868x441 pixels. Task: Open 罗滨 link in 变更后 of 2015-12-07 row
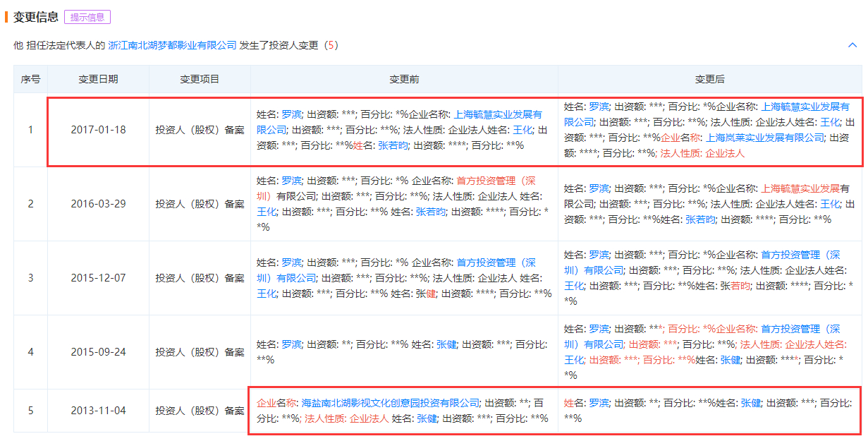pyautogui.click(x=599, y=255)
